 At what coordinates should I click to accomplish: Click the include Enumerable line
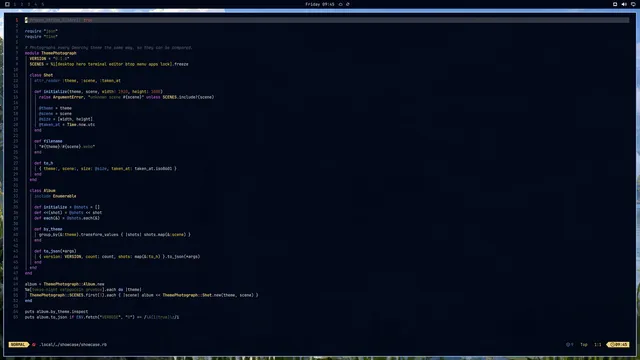pyautogui.click(x=55, y=196)
